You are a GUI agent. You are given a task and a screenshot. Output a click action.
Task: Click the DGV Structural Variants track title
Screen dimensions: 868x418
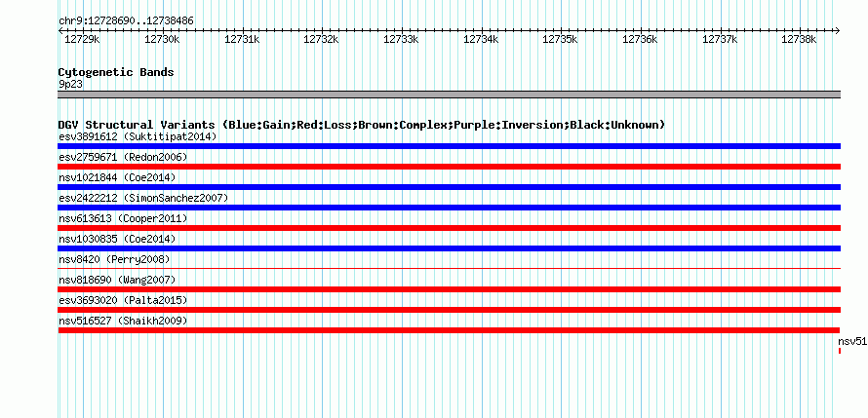[x=362, y=125]
